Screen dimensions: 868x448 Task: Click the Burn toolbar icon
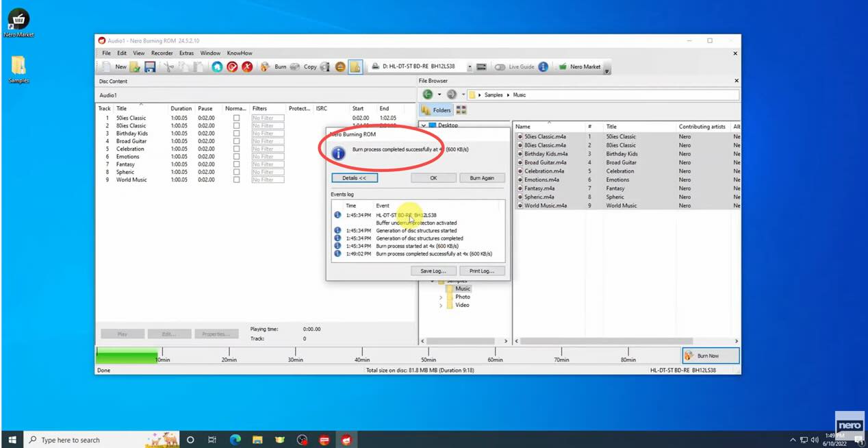(273, 66)
